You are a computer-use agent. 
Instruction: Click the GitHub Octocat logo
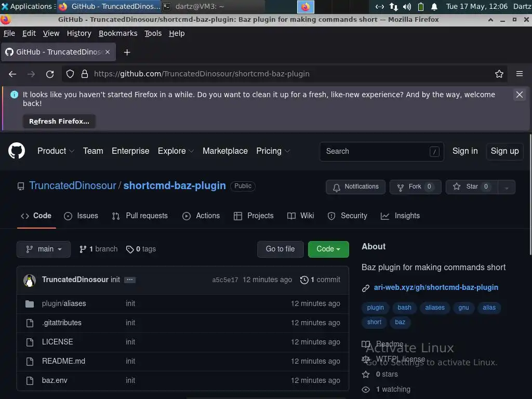click(x=17, y=151)
